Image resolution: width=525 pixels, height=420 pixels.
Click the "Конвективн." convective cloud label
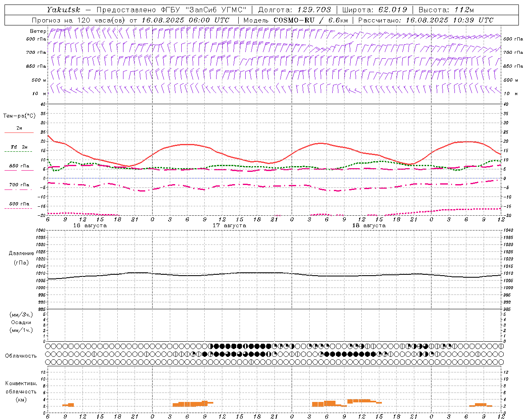pyautogui.click(x=21, y=383)
